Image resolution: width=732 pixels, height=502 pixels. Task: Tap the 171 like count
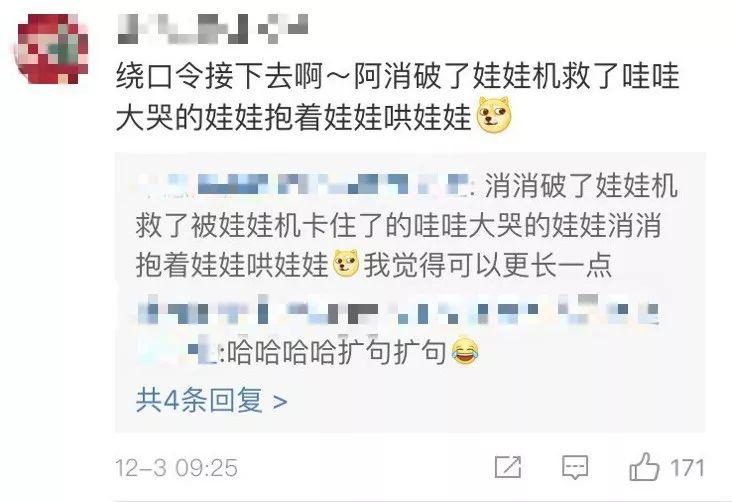click(x=687, y=467)
